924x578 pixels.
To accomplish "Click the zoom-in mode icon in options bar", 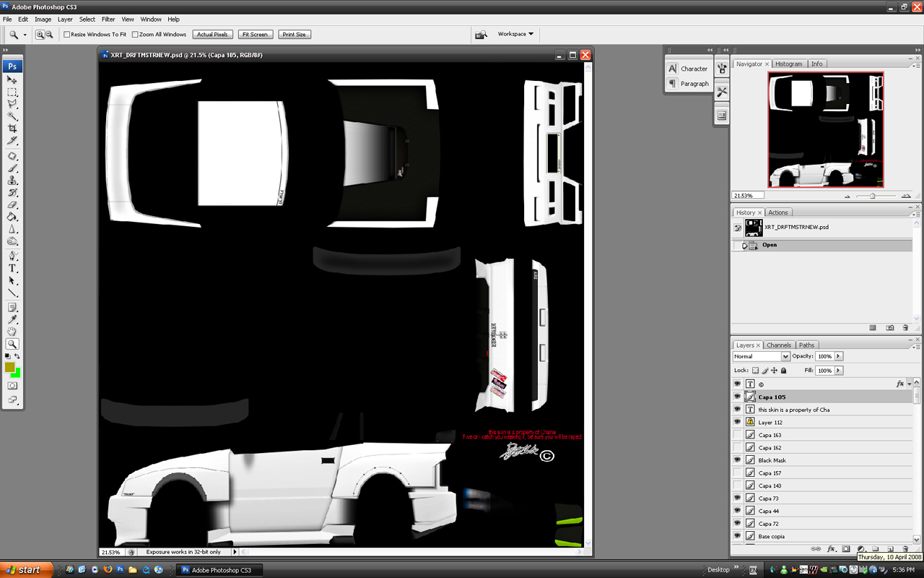I will [40, 34].
